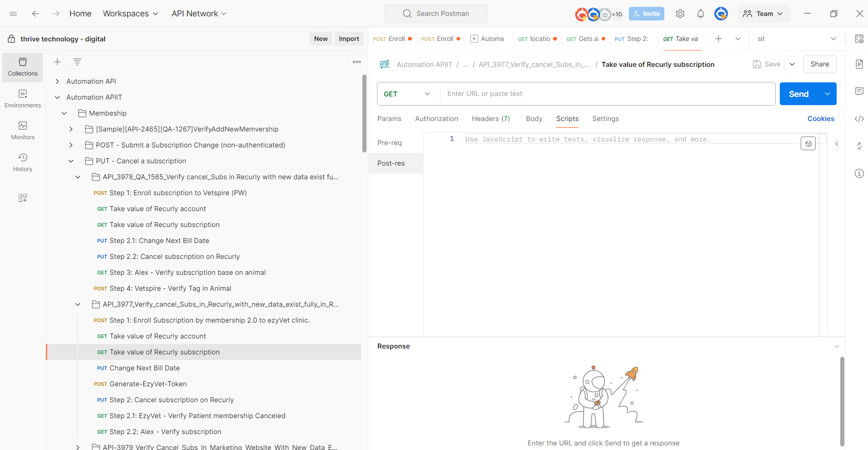This screenshot has height=450, width=868.
Task: Open the Collections sidebar panel
Action: tap(23, 67)
